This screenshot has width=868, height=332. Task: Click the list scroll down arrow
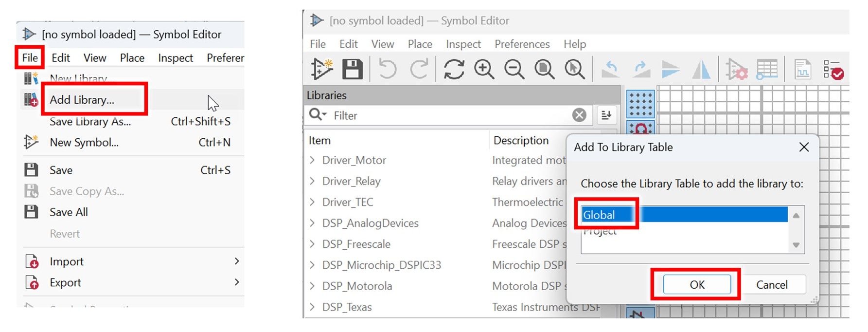796,245
